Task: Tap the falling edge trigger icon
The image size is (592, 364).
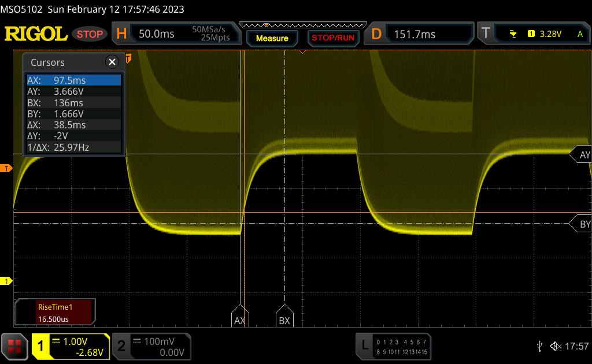Action: point(513,34)
